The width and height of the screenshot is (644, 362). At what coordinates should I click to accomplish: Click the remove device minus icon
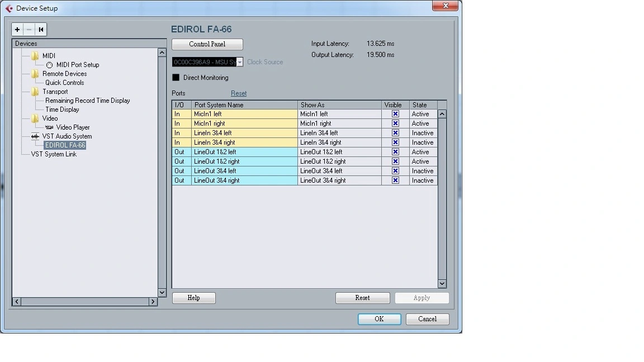coord(29,30)
